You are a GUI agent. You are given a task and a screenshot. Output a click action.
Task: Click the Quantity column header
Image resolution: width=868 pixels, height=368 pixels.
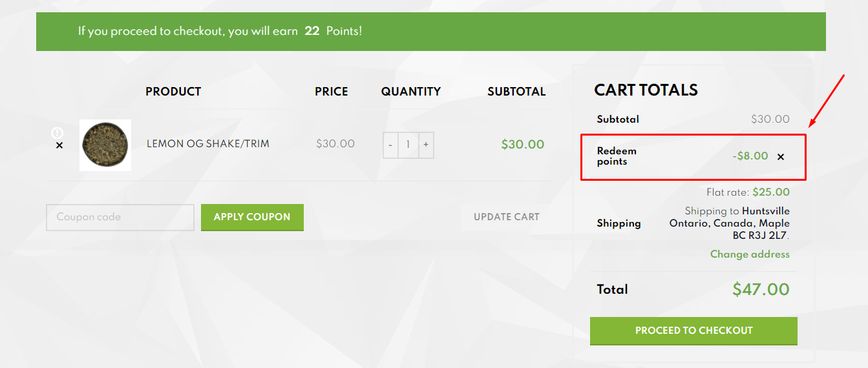[x=410, y=92]
